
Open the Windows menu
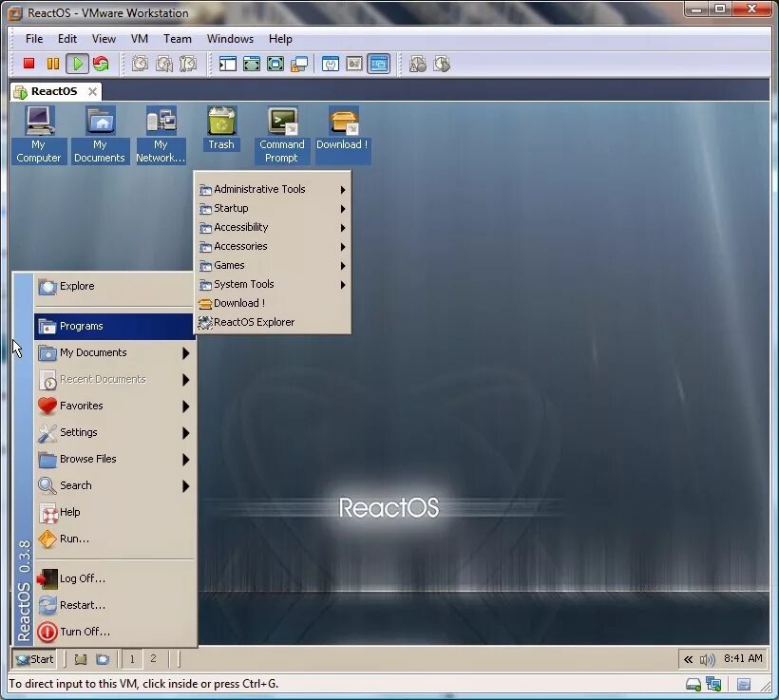[230, 39]
